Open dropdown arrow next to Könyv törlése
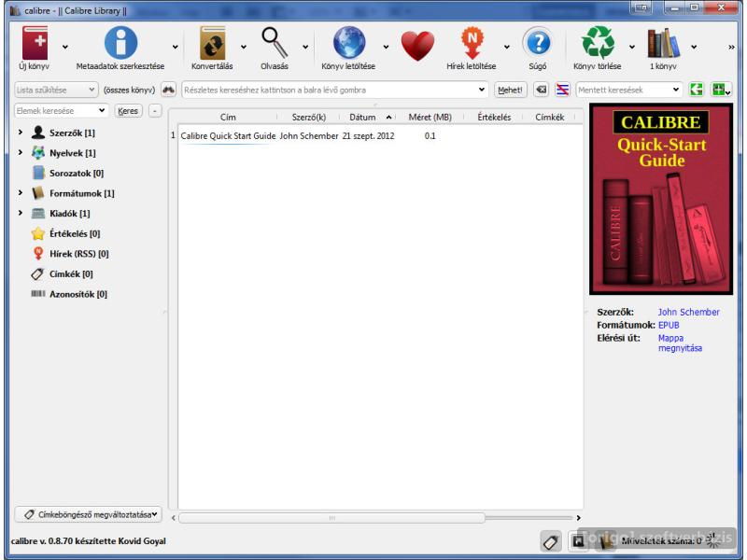 [x=632, y=47]
